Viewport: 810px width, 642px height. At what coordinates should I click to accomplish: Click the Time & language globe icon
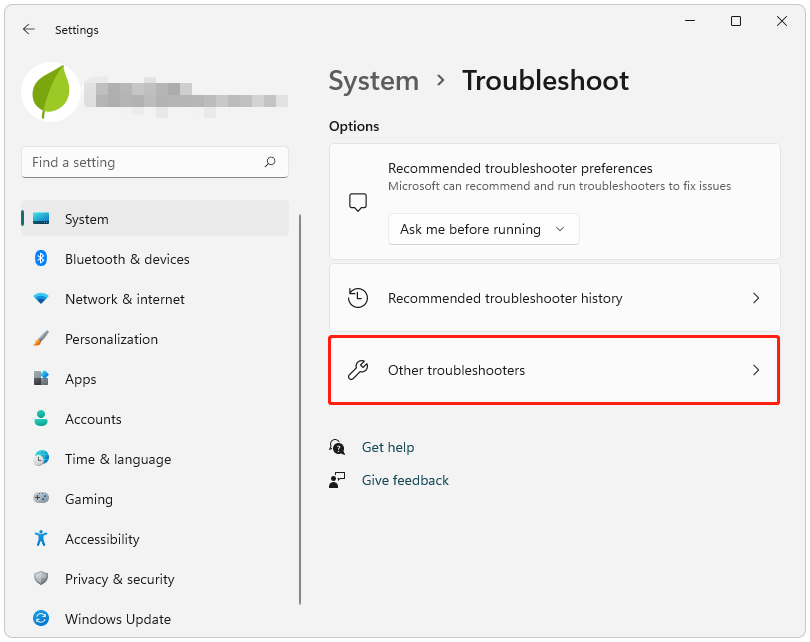(x=41, y=458)
